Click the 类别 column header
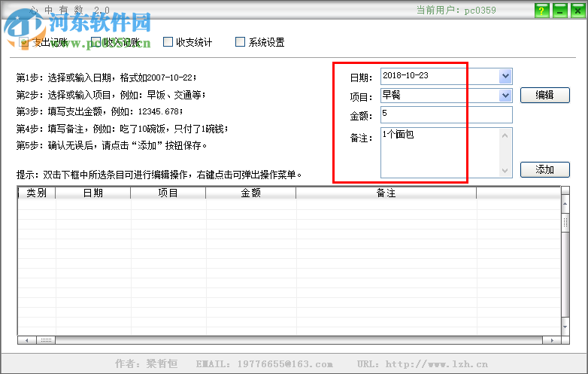The height and width of the screenshot is (374, 588). pos(36,193)
